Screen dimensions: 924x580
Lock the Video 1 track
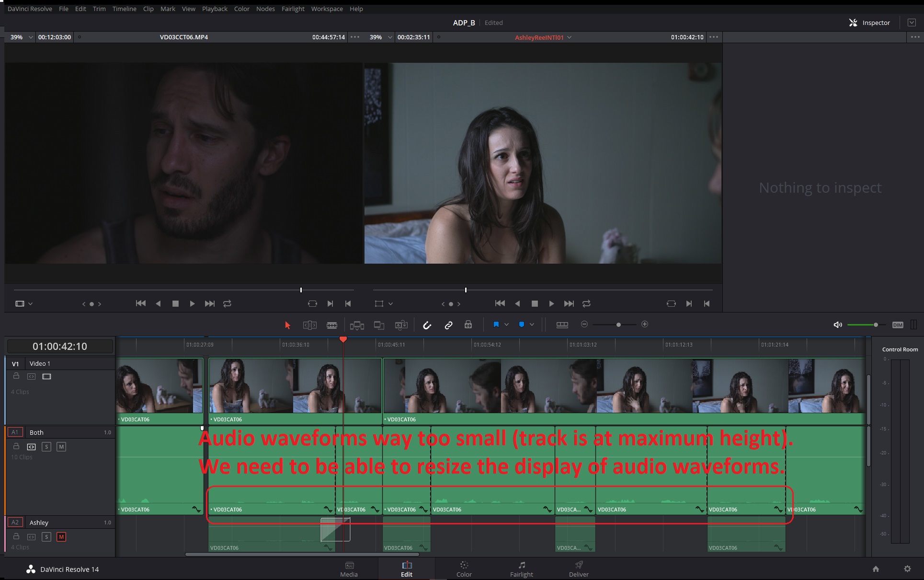[x=16, y=376]
